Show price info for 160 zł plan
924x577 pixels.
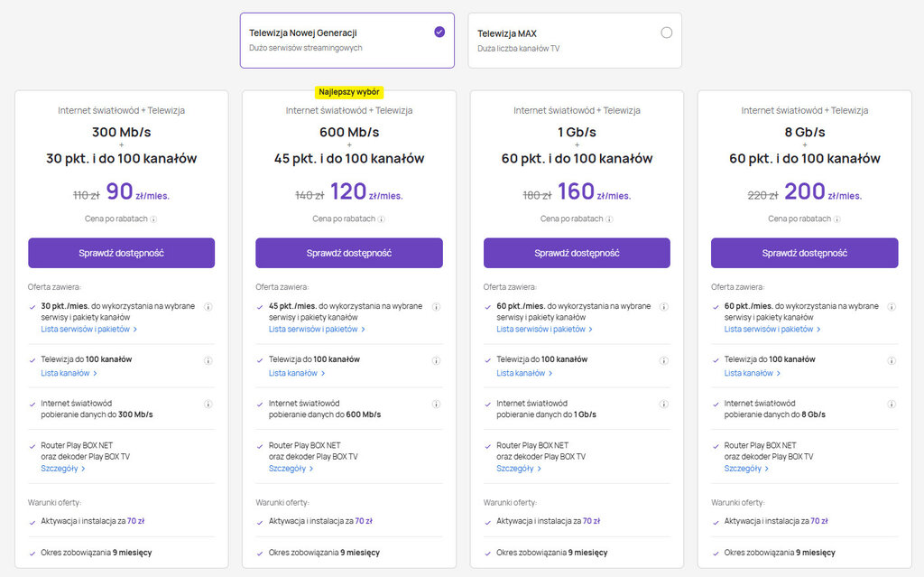(609, 219)
